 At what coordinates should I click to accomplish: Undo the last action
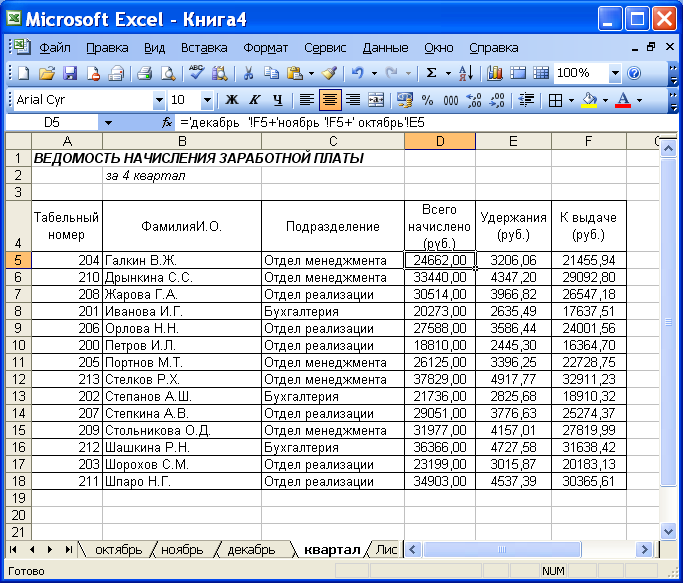(358, 73)
